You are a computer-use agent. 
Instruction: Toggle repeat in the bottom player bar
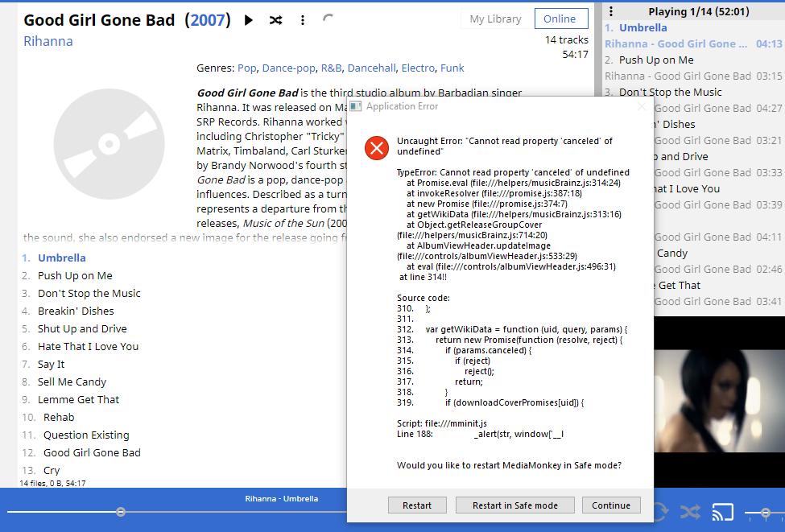pos(660,512)
